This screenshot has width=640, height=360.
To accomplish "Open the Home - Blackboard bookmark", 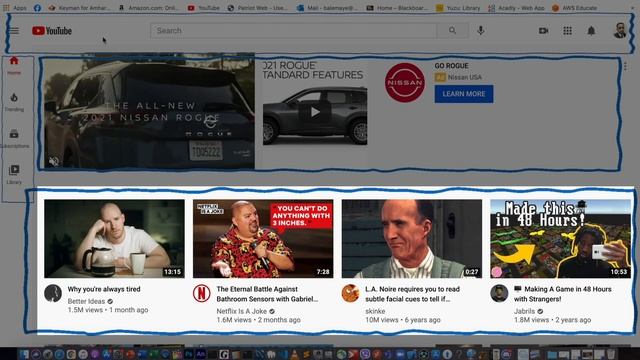I will [x=397, y=8].
